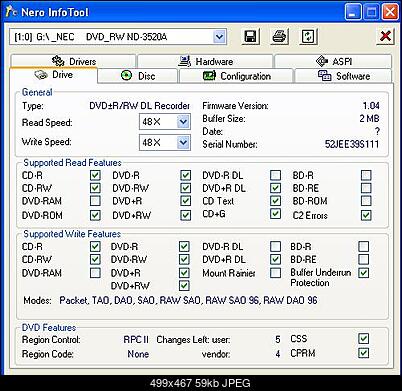The height and width of the screenshot is (391, 402).
Task: Toggle DVD-RAM checkbox under Write Features
Action: [95, 273]
